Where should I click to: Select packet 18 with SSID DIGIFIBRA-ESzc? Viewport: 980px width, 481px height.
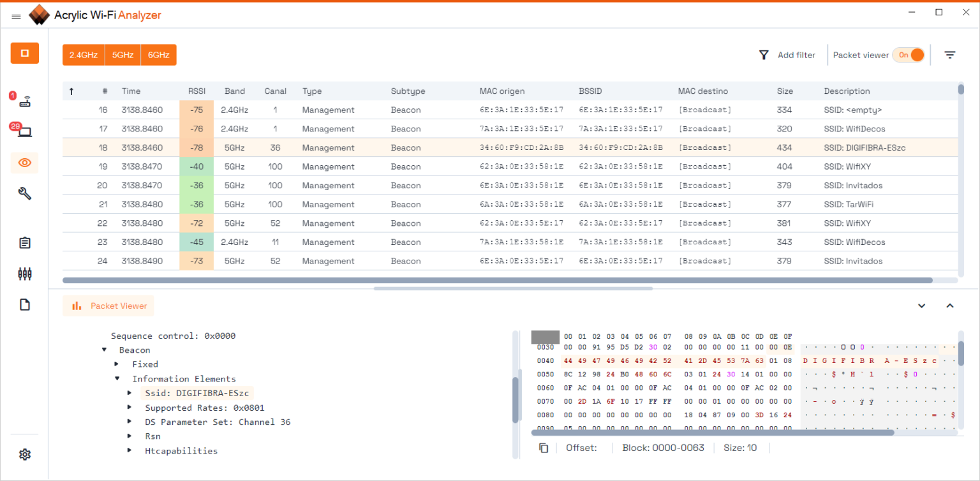click(x=447, y=147)
